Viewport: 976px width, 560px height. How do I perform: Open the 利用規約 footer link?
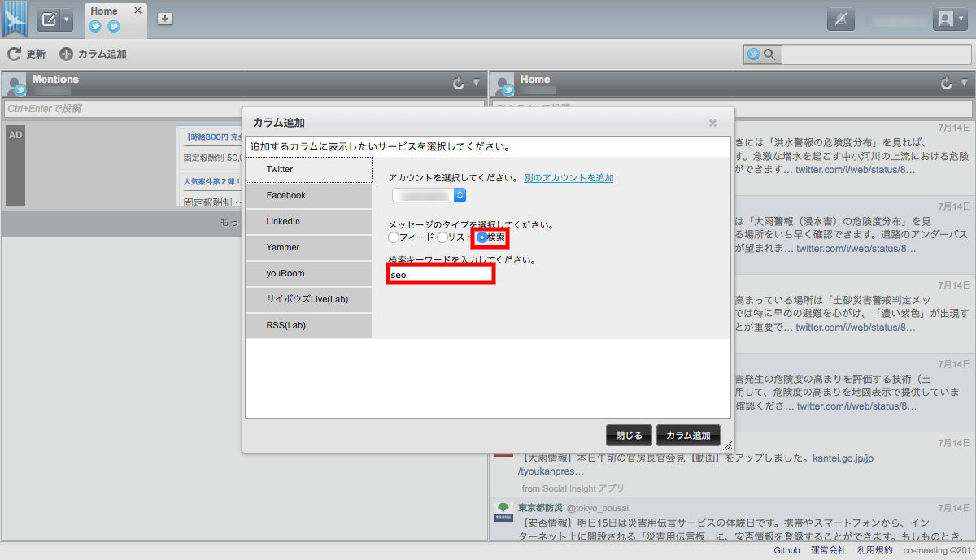pyautogui.click(x=875, y=550)
